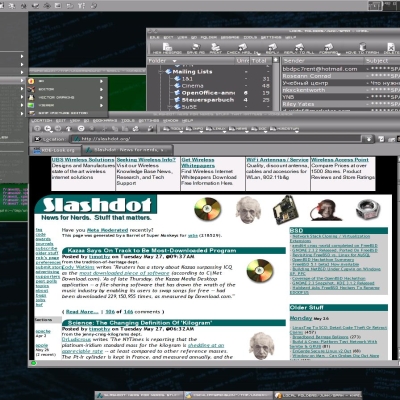This screenshot has height=400, width=400.
Task: Open the most downloaded piece of software link
Action: (124, 273)
